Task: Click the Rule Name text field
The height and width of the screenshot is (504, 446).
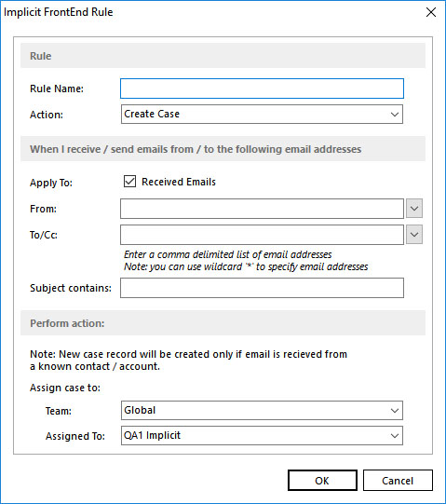Action: click(262, 89)
